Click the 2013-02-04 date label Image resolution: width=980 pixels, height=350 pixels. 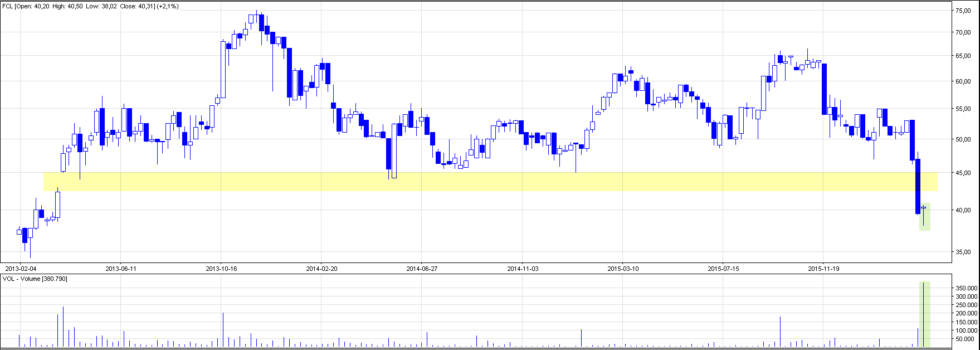click(21, 269)
